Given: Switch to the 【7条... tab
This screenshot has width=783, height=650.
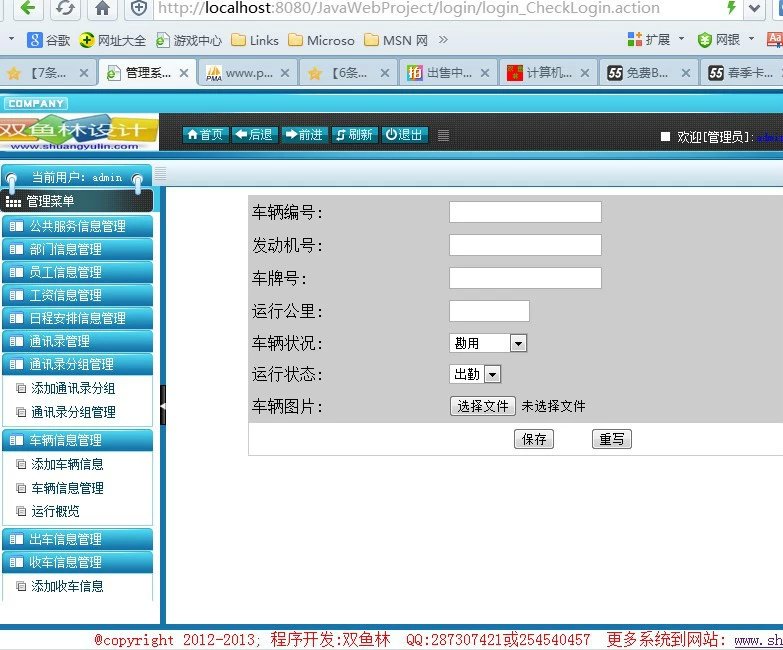Looking at the screenshot, I should point(48,73).
